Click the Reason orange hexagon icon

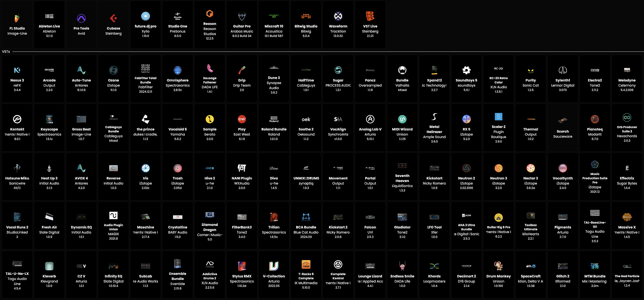click(210, 14)
